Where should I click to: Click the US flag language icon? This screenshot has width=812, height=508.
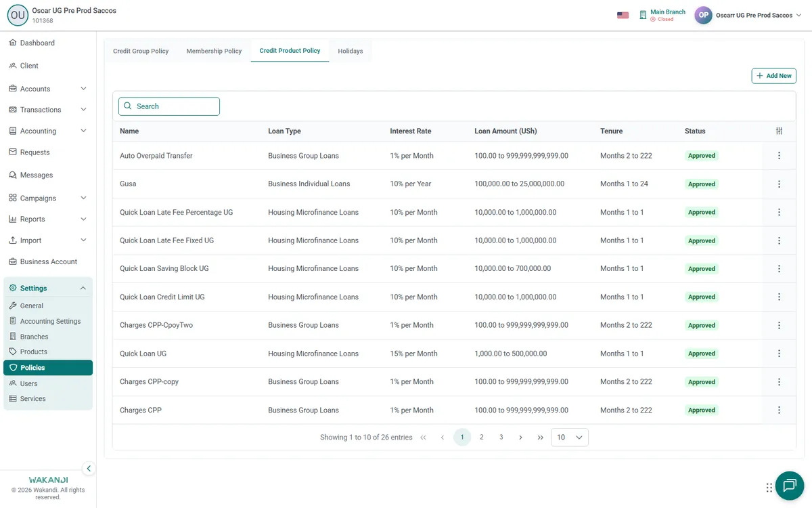coord(623,15)
